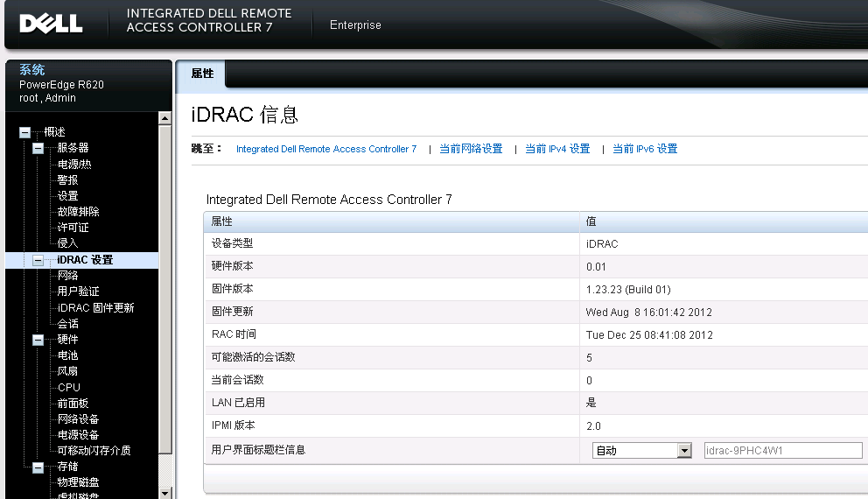Click the dropdown arrow beside 自动
The width and height of the screenshot is (868, 499).
(x=684, y=451)
